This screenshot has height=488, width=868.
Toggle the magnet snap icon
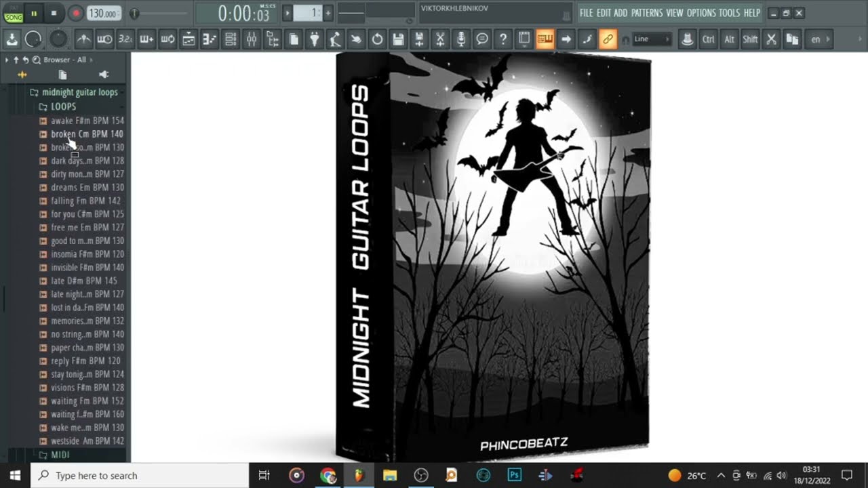point(625,40)
